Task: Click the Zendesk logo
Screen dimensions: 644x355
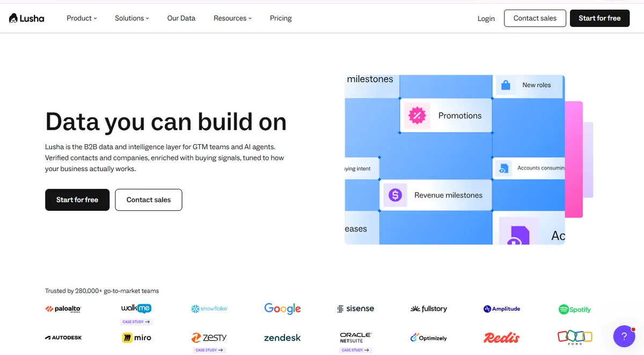Action: pyautogui.click(x=282, y=338)
